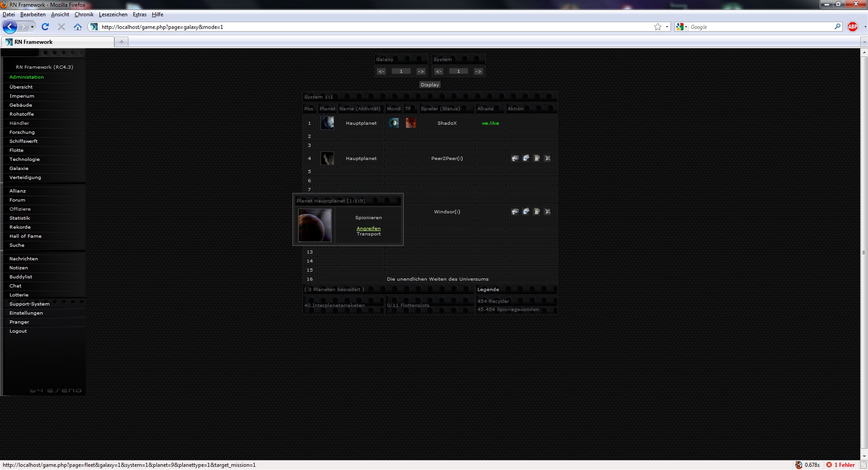The image size is (868, 470).
Task: Click the missile attack icon for Peer2Peer(i)
Action: click(547, 158)
